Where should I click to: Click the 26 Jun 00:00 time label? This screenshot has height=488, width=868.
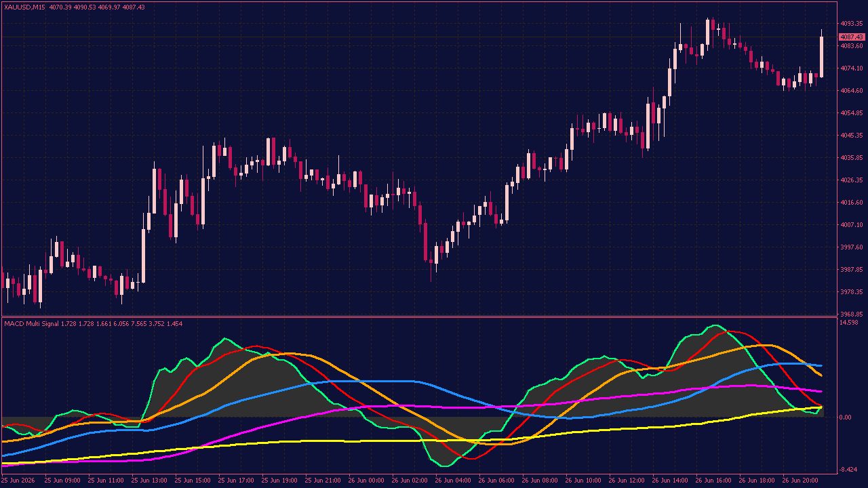tap(366, 480)
